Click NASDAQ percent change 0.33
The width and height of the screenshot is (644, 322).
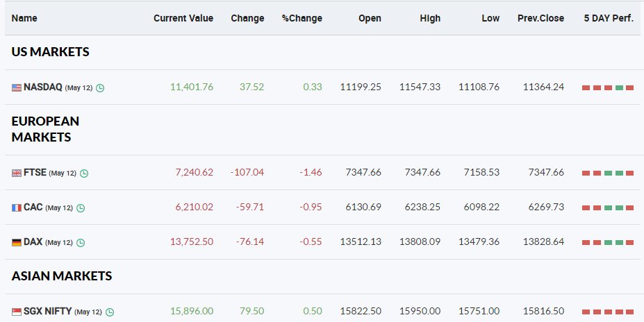pos(313,87)
